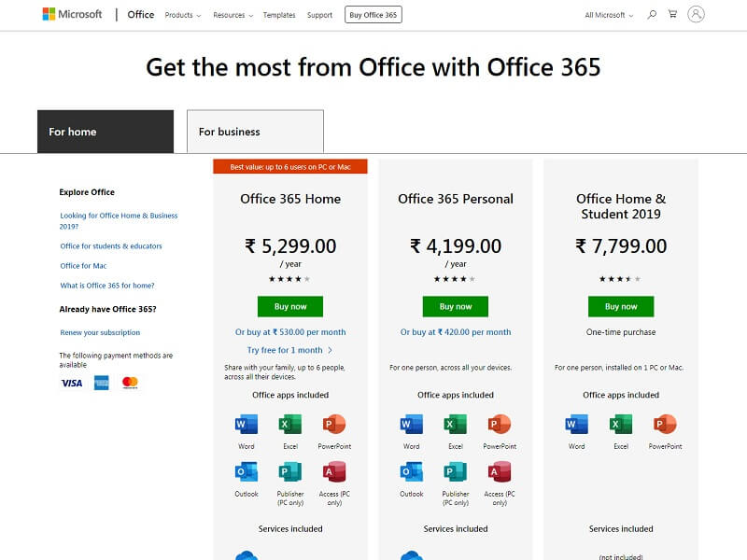Click the Office 365 Personal plan title
The height and width of the screenshot is (560, 747).
[456, 199]
